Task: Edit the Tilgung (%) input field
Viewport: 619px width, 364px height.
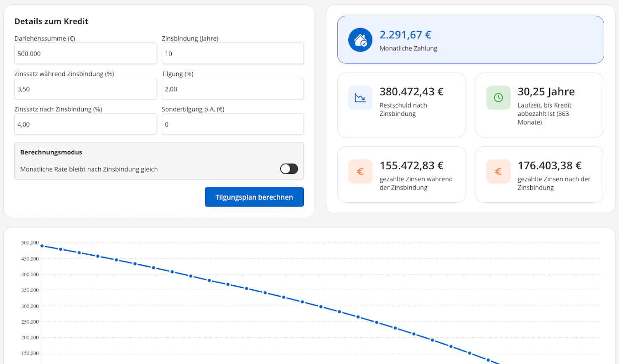Action: tap(232, 89)
